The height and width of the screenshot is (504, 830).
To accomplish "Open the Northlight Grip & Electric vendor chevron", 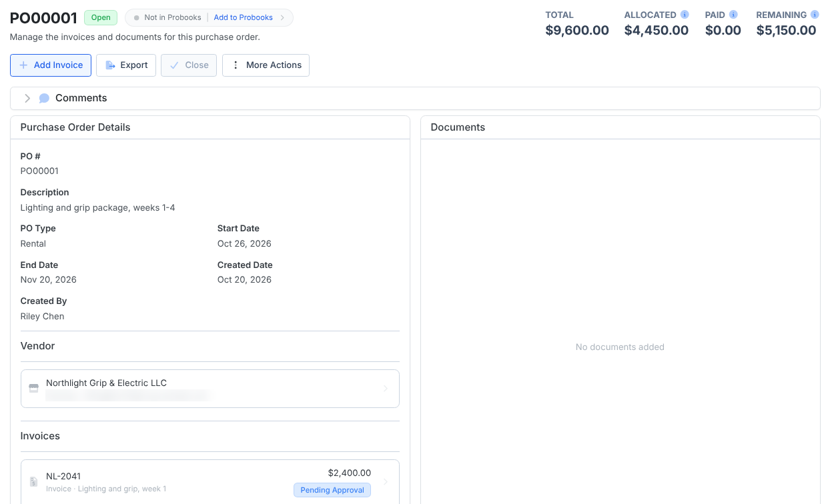I will pyautogui.click(x=386, y=389).
